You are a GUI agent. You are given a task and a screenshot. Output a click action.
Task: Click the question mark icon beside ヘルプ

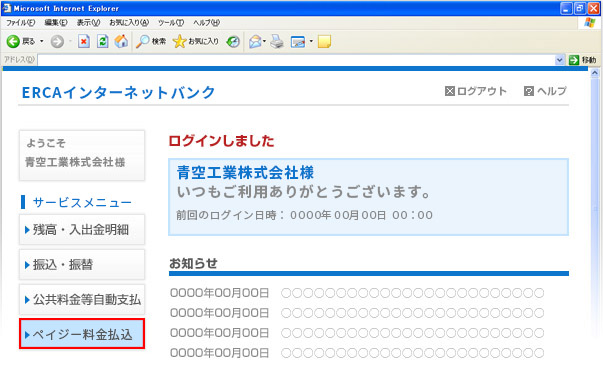(529, 91)
